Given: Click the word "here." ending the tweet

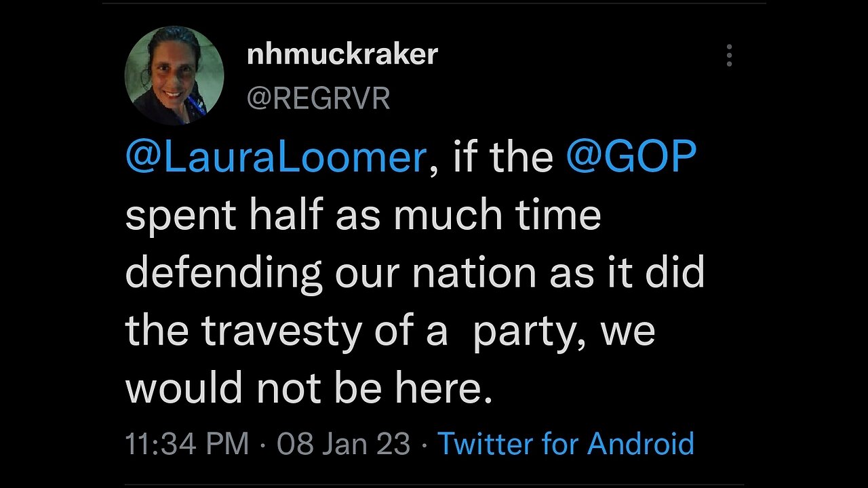Looking at the screenshot, I should pos(450,388).
